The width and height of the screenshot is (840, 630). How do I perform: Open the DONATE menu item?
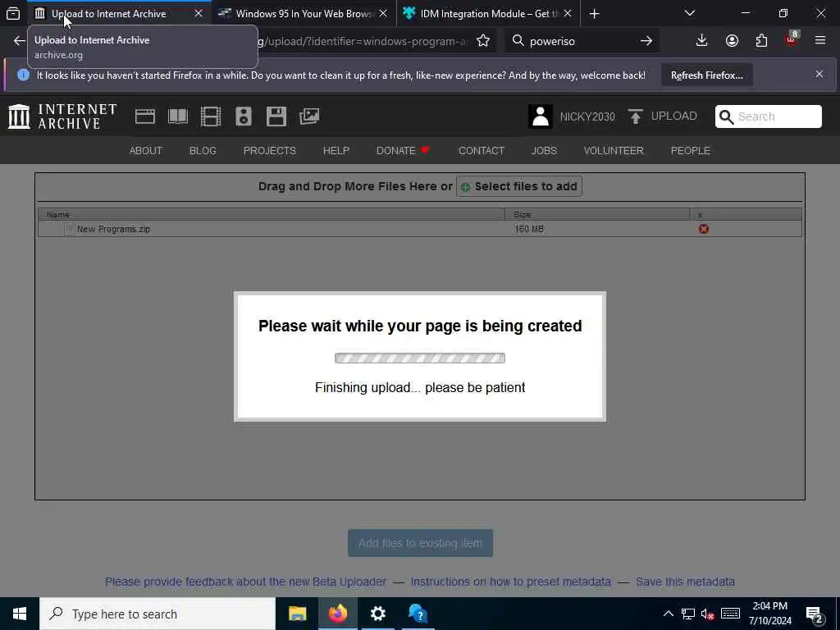coord(403,151)
